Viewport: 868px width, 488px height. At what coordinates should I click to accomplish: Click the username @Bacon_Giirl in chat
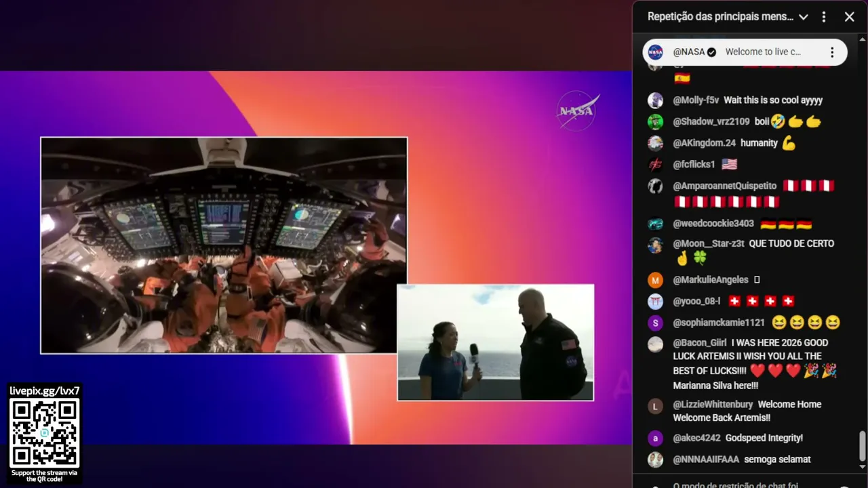coord(700,343)
